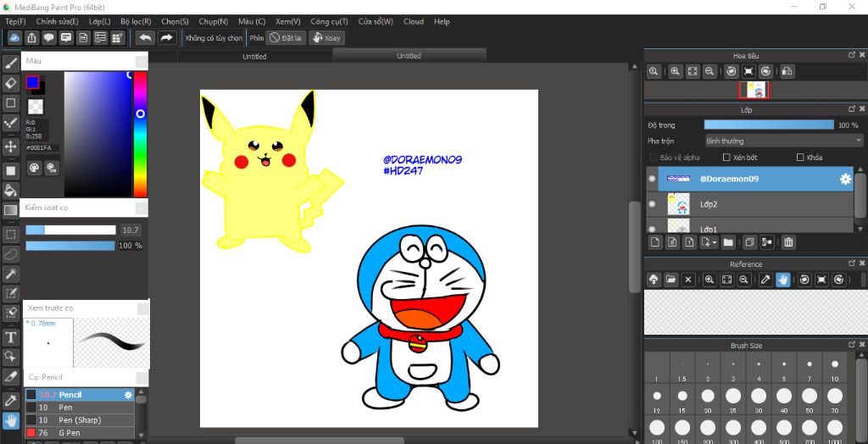Image resolution: width=868 pixels, height=444 pixels.
Task: Choose the Eyedropper tool
Action: [x=11, y=399]
